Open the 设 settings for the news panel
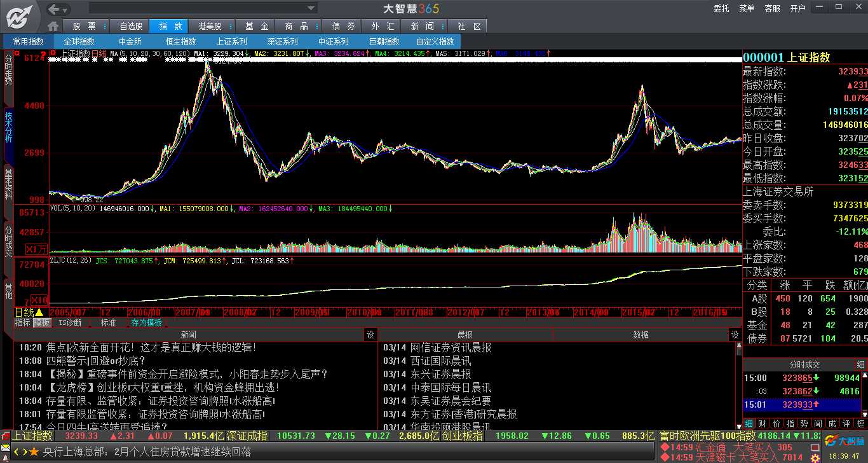The width and height of the screenshot is (868, 463). click(370, 335)
